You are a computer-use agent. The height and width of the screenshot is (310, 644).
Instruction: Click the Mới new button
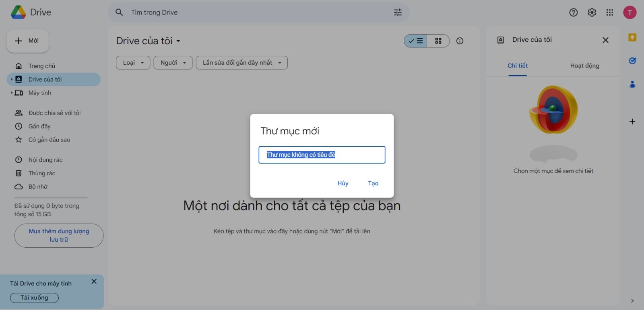click(28, 41)
